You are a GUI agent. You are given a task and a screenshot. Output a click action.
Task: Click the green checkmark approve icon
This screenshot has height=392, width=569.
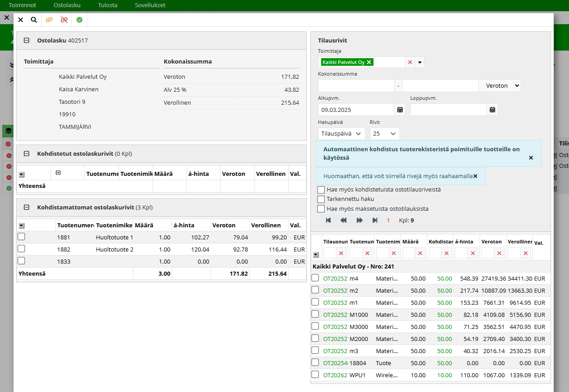click(79, 20)
